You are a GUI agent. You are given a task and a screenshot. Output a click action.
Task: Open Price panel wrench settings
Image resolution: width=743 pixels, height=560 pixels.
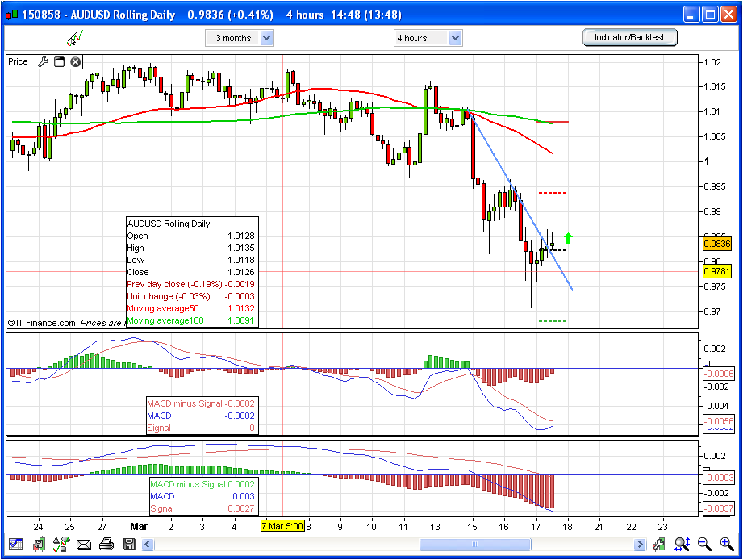pyautogui.click(x=43, y=61)
